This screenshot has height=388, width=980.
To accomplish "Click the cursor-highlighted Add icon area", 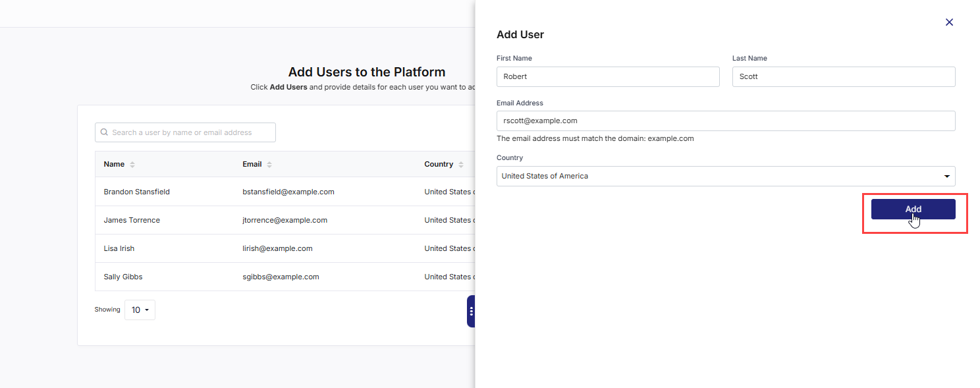I will [914, 219].
